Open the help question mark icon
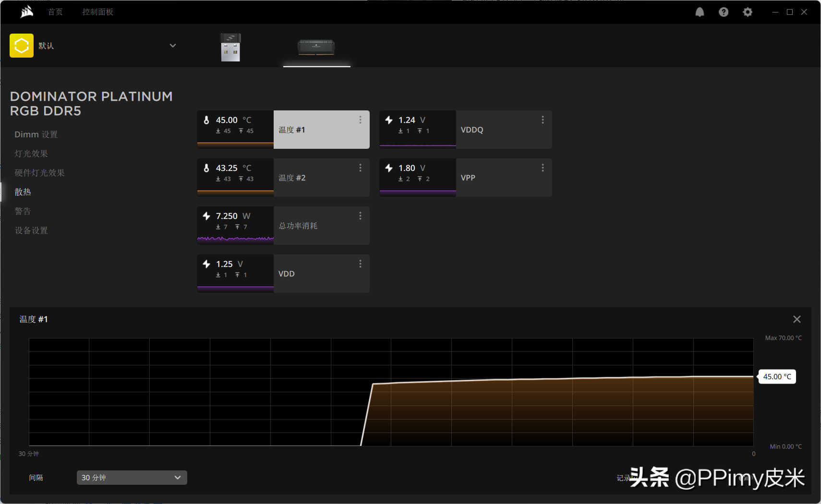Image resolution: width=821 pixels, height=504 pixels. (724, 12)
